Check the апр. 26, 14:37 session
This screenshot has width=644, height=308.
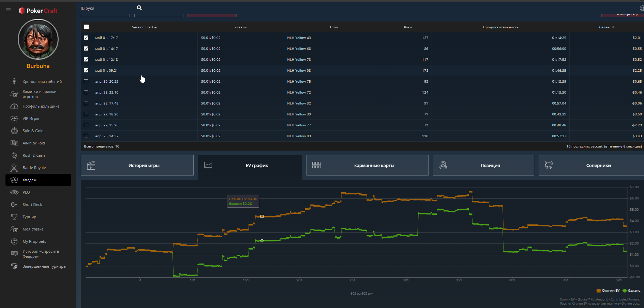tap(86, 136)
